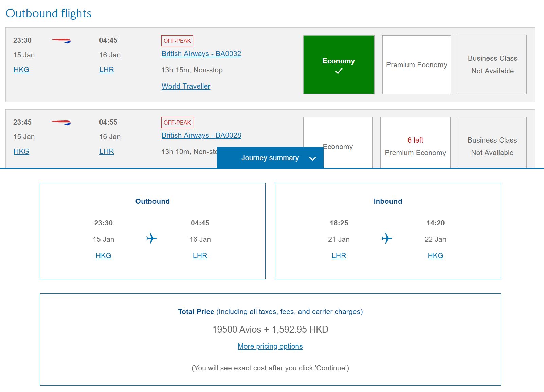The image size is (544, 392).
Task: Click HKG departure link on the 23:30 flight
Action: click(21, 70)
